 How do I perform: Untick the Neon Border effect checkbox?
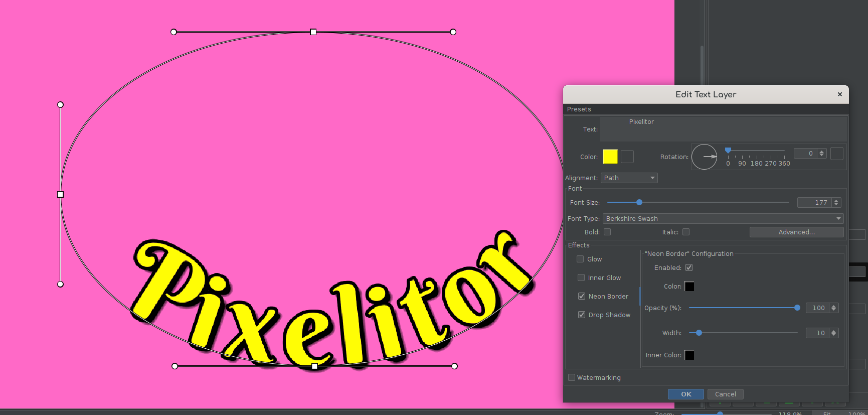(582, 296)
